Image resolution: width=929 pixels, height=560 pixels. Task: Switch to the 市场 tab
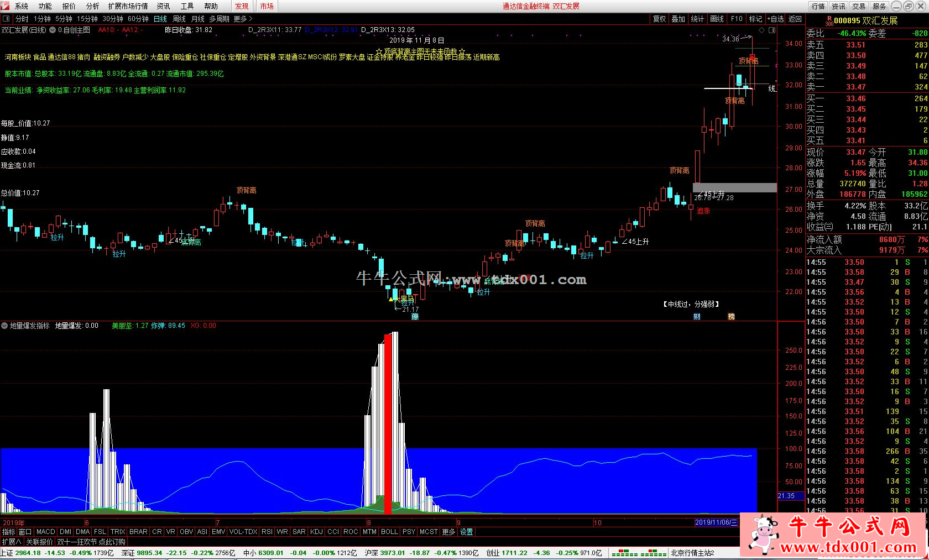(267, 6)
